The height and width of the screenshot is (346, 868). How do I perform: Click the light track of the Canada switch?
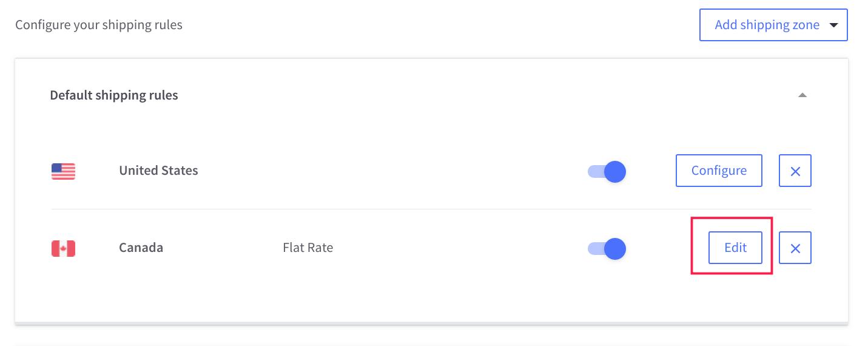[x=595, y=249]
